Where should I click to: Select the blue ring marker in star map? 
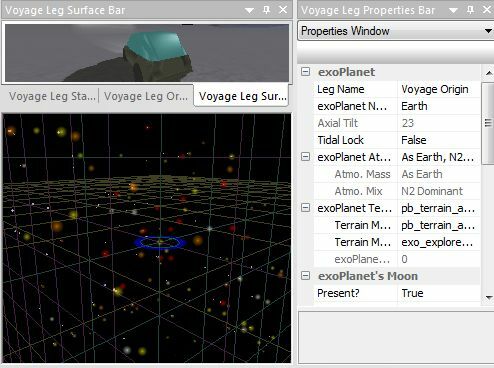click(160, 242)
